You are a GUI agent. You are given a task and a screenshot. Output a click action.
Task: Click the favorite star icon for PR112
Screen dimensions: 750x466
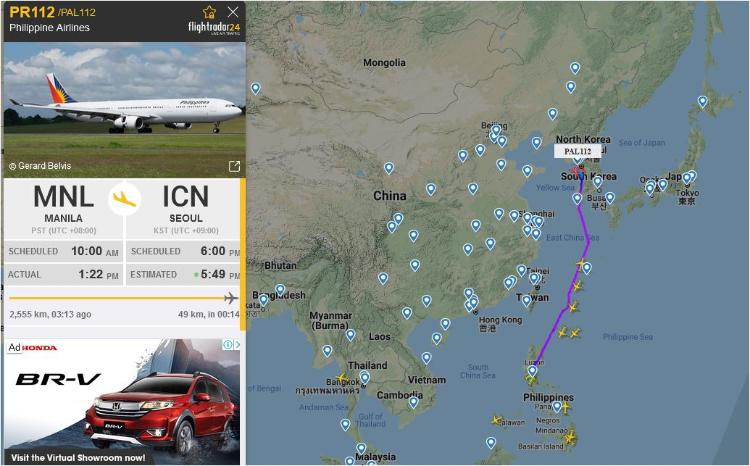(209, 12)
